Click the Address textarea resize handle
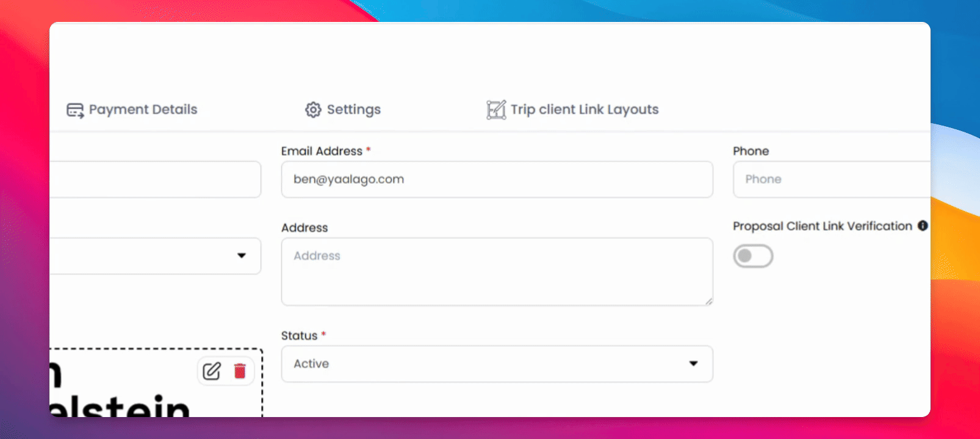 tap(708, 301)
